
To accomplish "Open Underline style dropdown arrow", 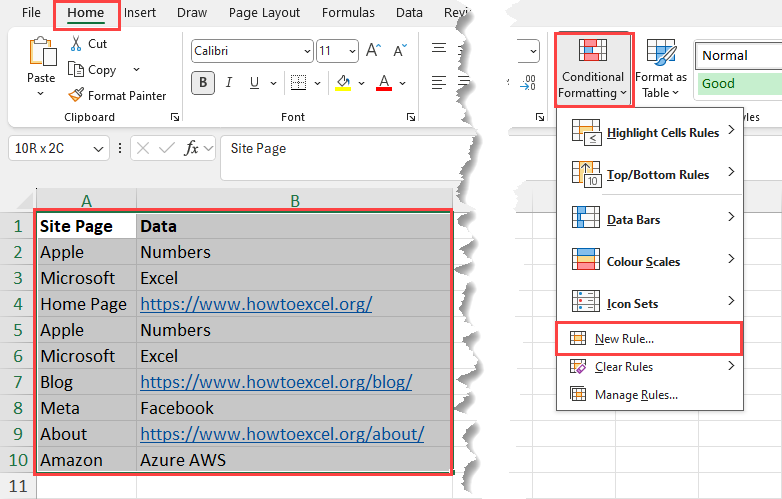I will pyautogui.click(x=273, y=83).
